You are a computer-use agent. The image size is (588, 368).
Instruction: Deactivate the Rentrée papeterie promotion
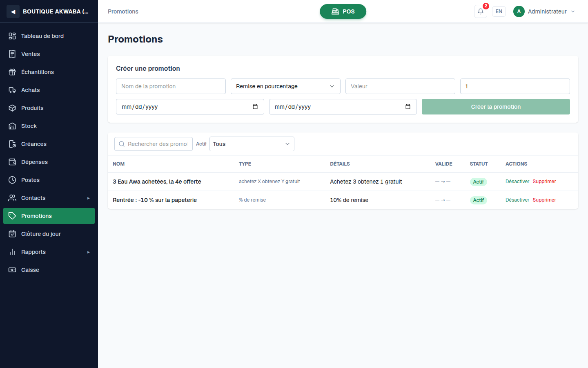click(517, 200)
